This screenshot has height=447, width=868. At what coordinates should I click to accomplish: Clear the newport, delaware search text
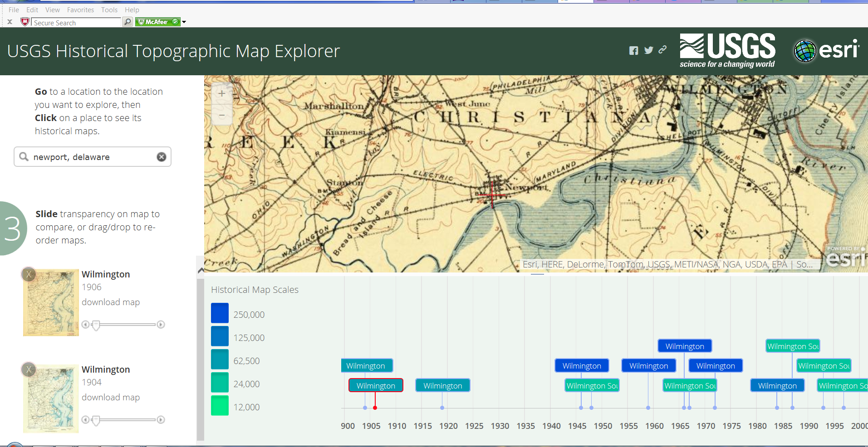point(162,157)
